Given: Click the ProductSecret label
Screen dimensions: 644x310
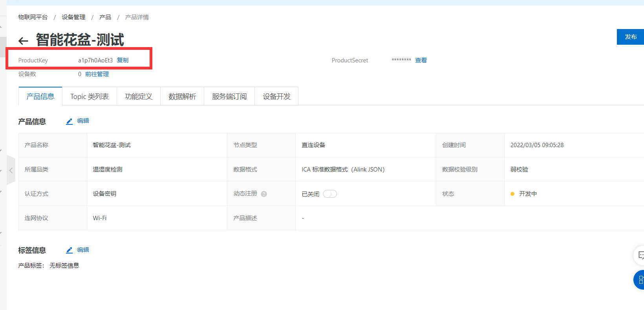Looking at the screenshot, I should pyautogui.click(x=350, y=60).
